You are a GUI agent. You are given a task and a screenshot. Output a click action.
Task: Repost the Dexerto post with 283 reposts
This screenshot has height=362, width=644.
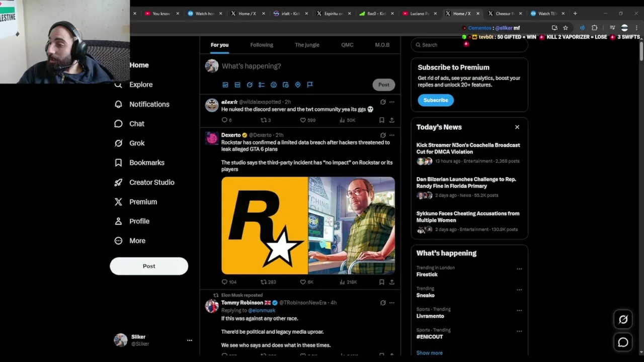(268, 282)
